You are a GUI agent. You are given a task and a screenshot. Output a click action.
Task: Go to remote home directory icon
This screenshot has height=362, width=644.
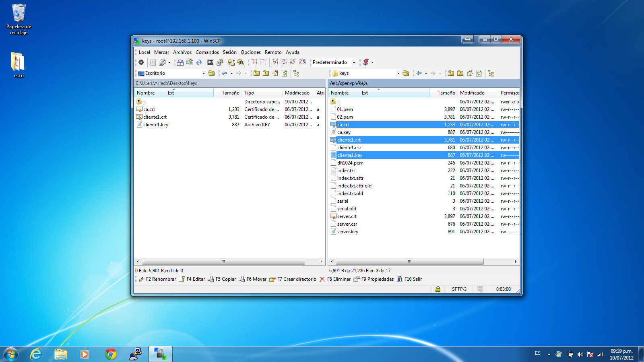tap(469, 73)
